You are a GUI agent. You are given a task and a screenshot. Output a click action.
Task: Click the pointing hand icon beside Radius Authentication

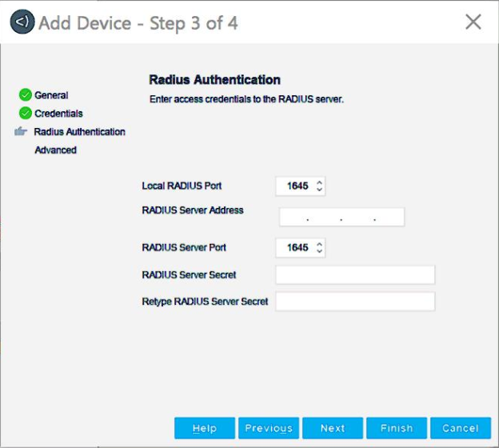tap(22, 132)
